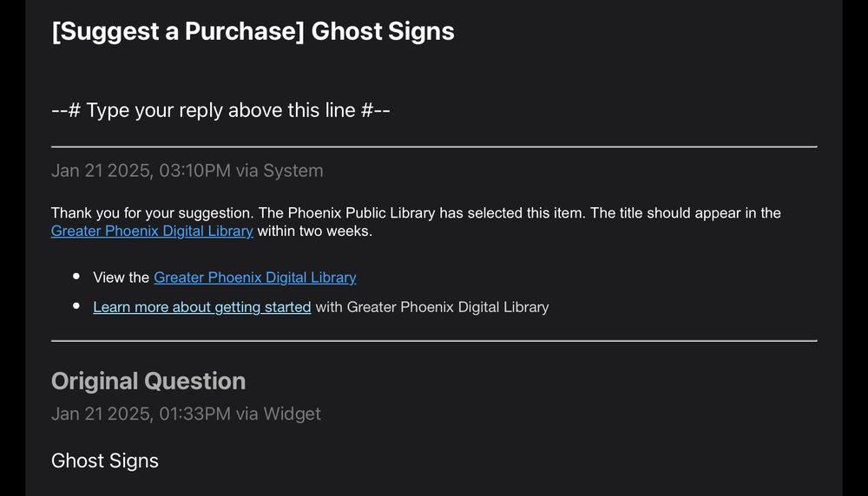Select the "[Suggest a Purchase] Ghost Signs" subject heading
868x496 pixels.
coord(253,31)
